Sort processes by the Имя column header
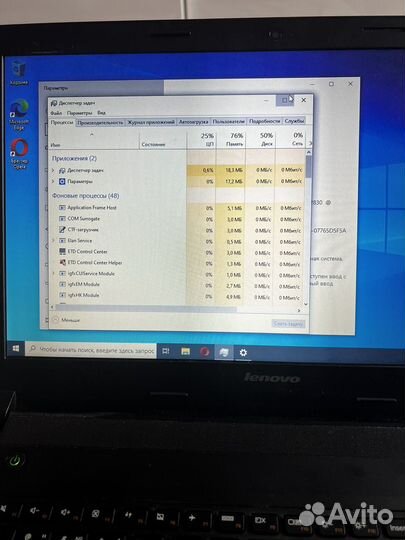Image resolution: width=405 pixels, height=540 pixels. [94, 140]
